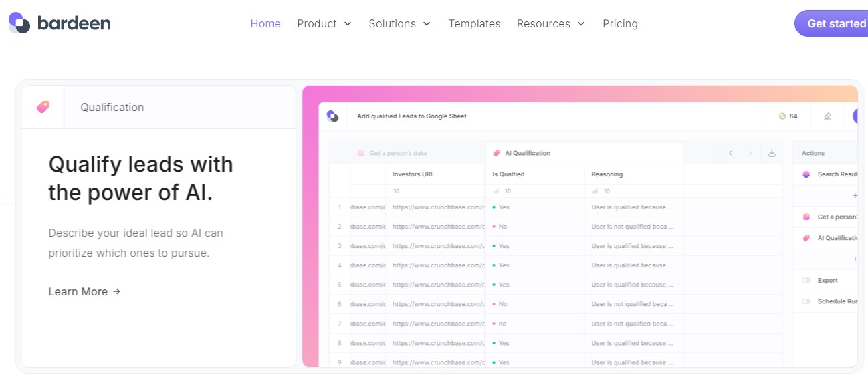Expand the Product dropdown menu

pos(324,23)
